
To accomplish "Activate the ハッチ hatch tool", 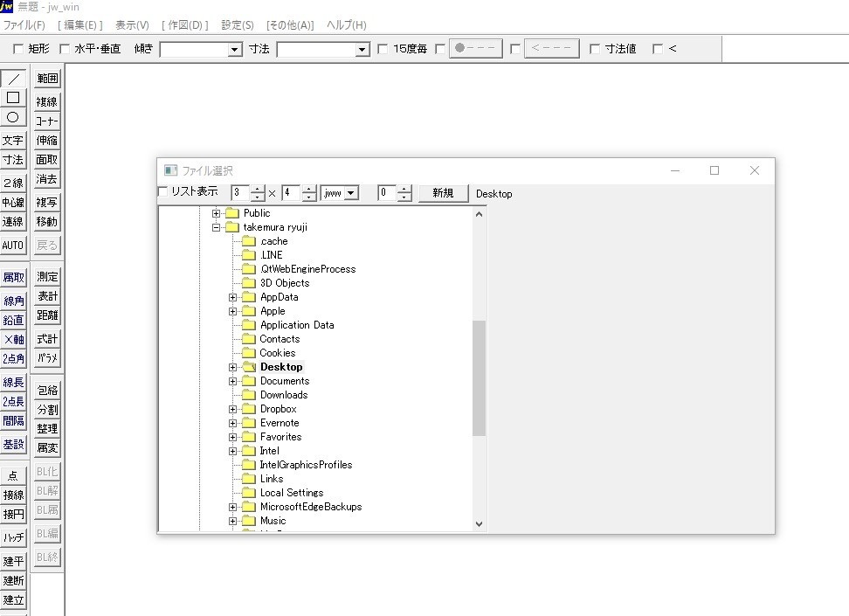I will pos(13,537).
